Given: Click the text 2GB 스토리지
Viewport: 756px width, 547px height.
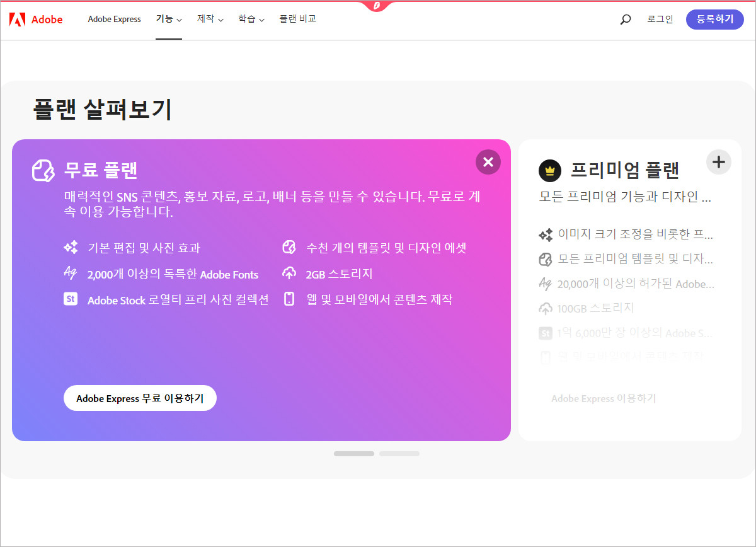Looking at the screenshot, I should coord(339,273).
